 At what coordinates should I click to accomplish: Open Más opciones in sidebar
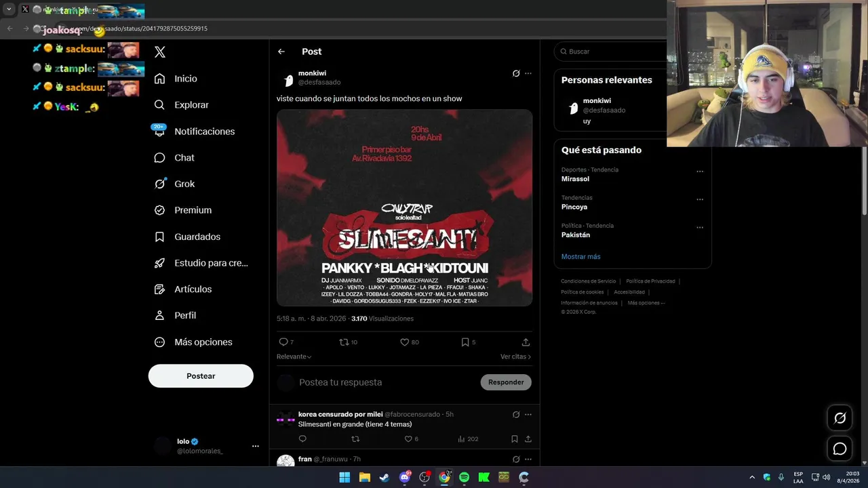point(193,342)
